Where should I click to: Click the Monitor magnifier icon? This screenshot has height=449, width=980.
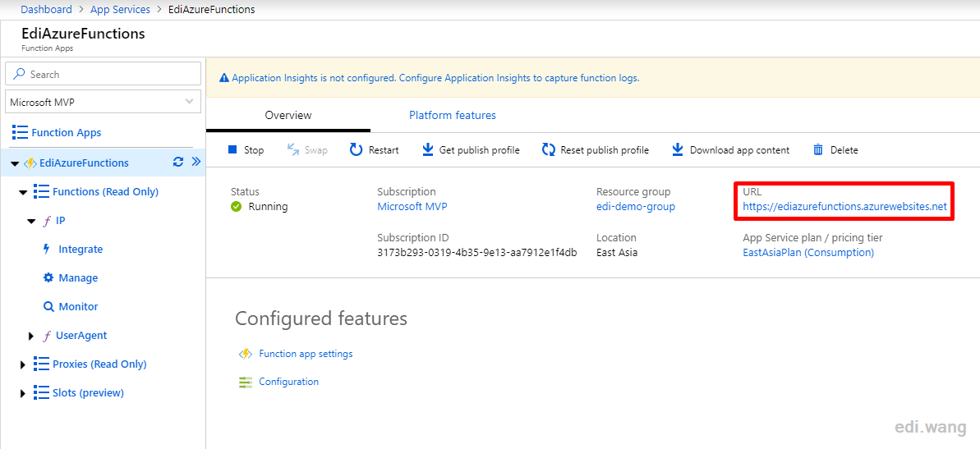[48, 307]
